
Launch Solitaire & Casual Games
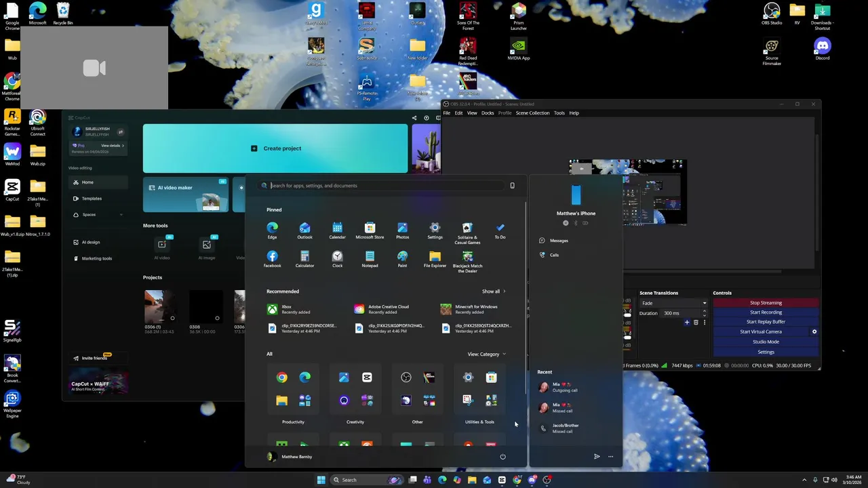point(467,232)
